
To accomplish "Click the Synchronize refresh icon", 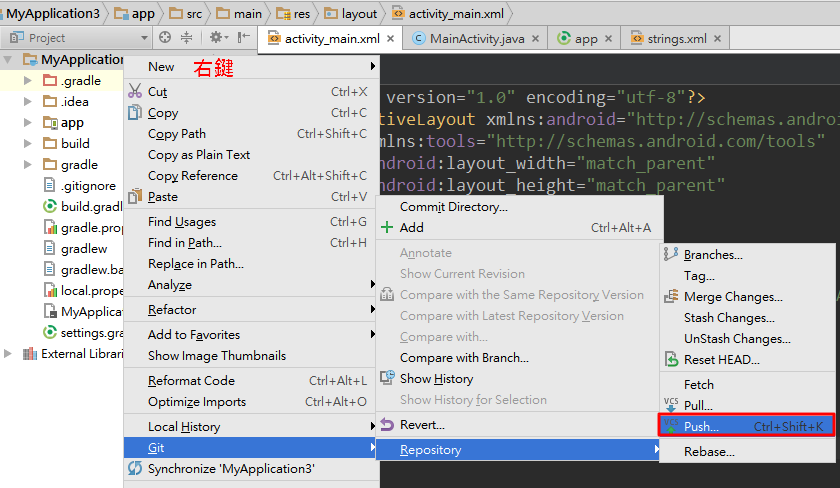I will click(135, 468).
